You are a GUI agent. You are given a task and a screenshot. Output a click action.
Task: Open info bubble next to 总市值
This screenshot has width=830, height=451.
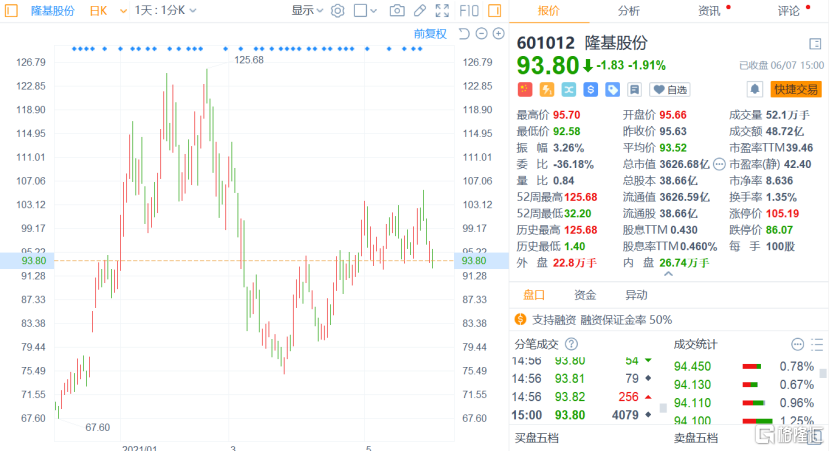tap(719, 165)
